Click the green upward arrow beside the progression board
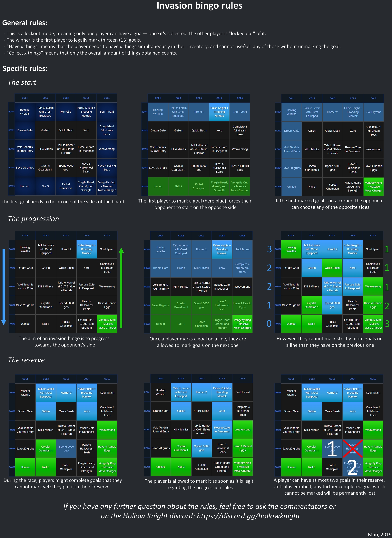This screenshot has width=392, height=538. point(121,288)
